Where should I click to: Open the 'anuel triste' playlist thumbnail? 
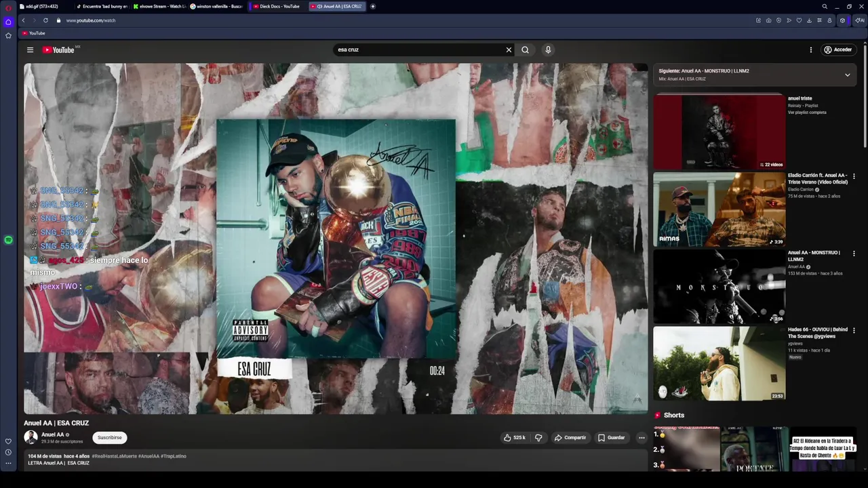click(x=719, y=131)
